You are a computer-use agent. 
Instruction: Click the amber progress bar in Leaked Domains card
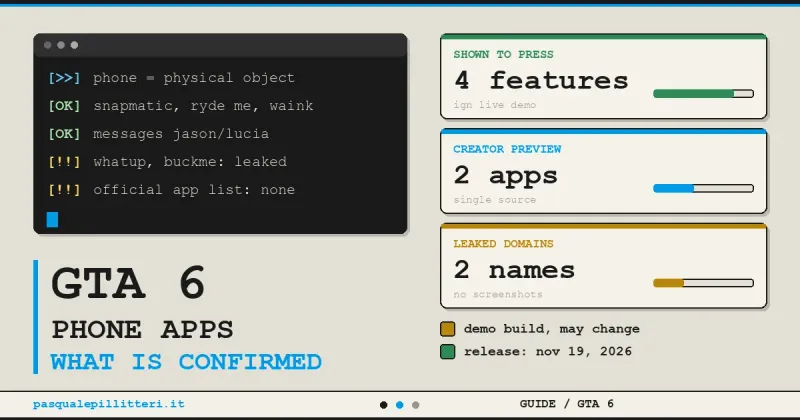point(703,283)
